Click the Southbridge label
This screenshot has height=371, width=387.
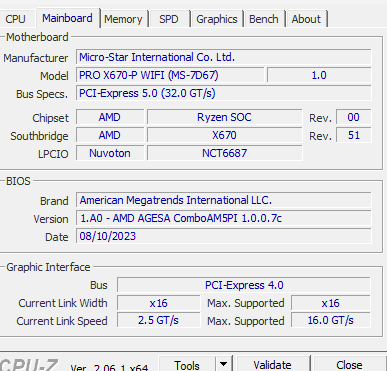pyautogui.click(x=39, y=136)
